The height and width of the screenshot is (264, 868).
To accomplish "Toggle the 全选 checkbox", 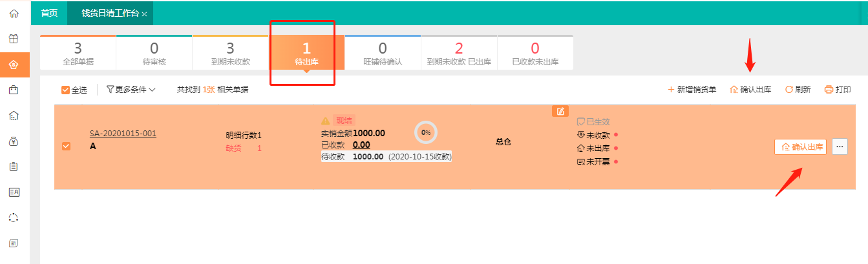I will click(65, 90).
